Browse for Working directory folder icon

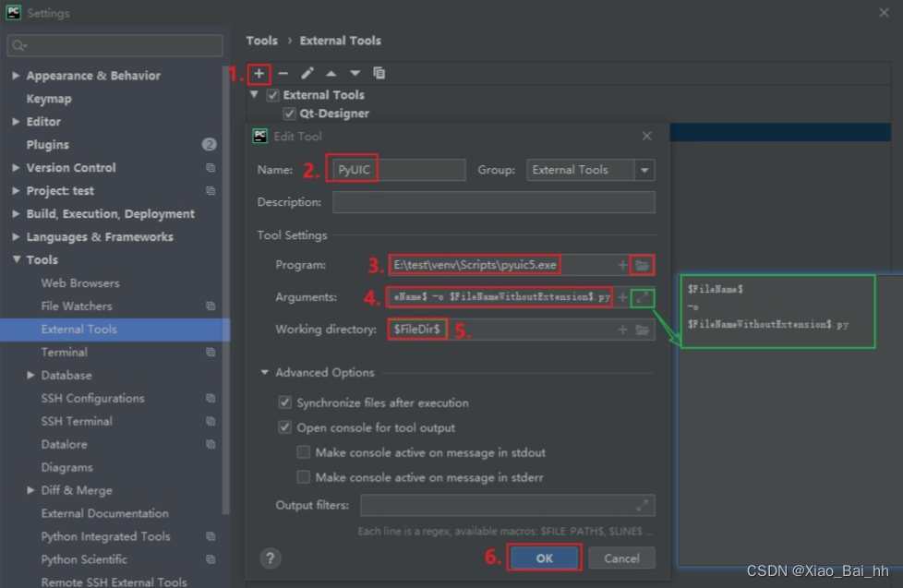[642, 330]
